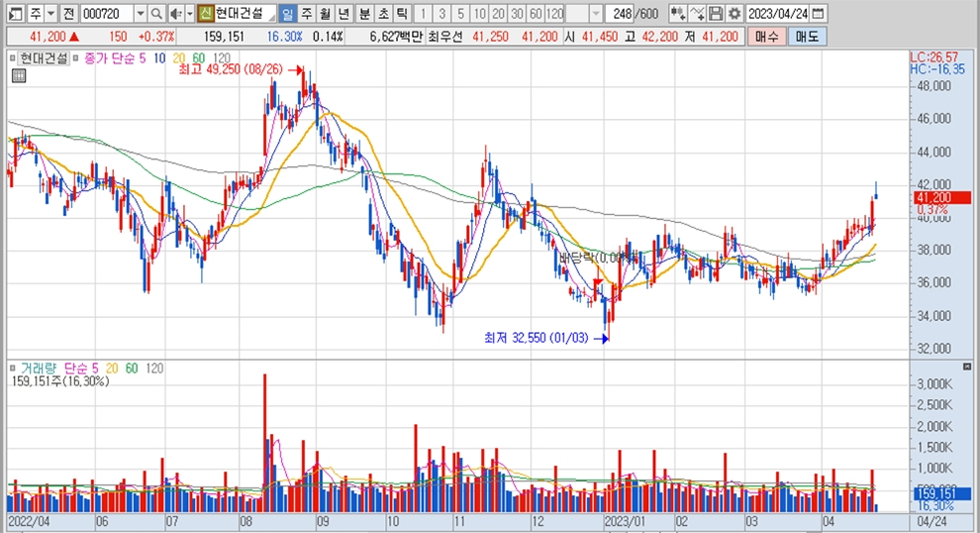The image size is (980, 533).
Task: Open dropdown arrow next to 주 selector
Action: pyautogui.click(x=49, y=14)
